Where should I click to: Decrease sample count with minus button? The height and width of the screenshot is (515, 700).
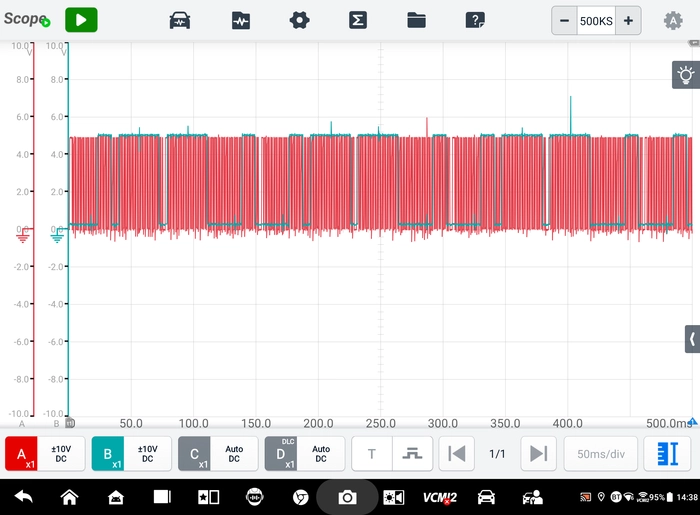coord(564,21)
